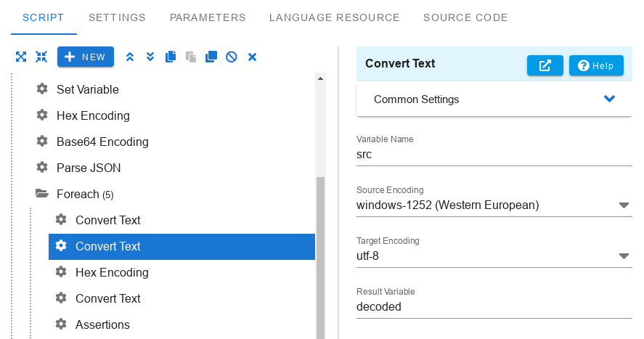Disable the selected step with ban icon
The height and width of the screenshot is (339, 644).
232,57
